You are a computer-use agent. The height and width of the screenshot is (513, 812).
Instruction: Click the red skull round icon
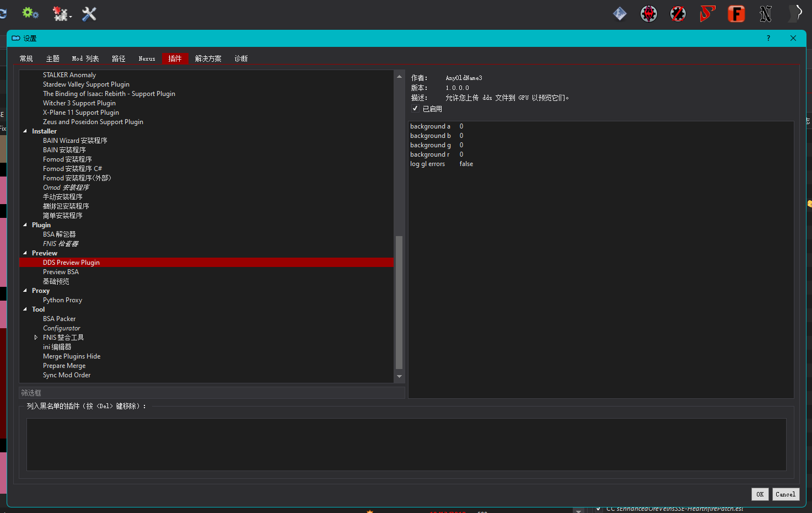pos(649,14)
